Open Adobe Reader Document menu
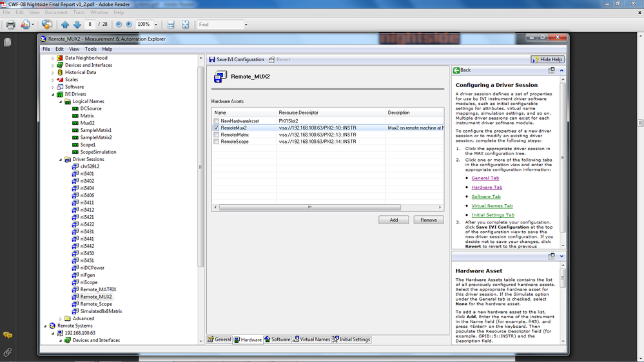Screen dimensions: 644x362 pyautogui.click(x=56, y=13)
